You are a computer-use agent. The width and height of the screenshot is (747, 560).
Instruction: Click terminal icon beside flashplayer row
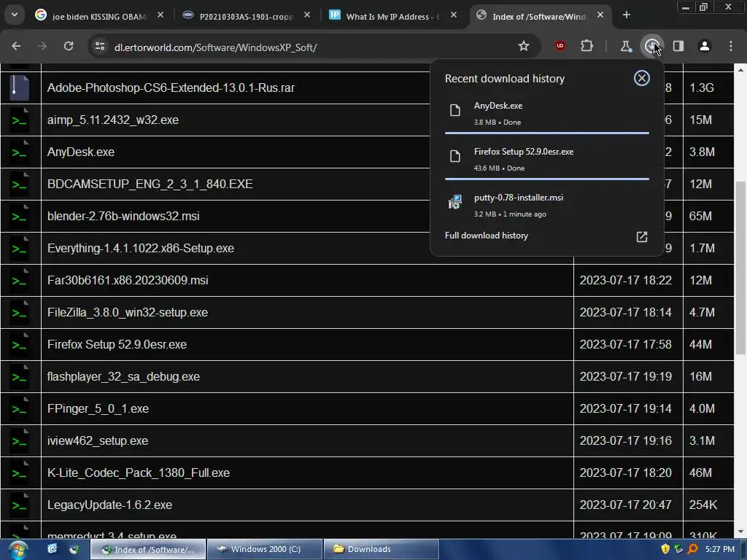(x=20, y=377)
